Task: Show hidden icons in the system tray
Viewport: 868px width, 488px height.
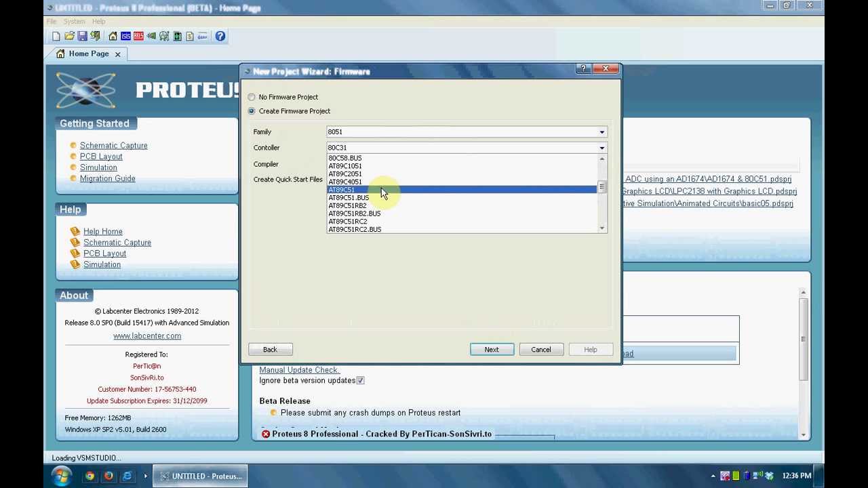Action: pyautogui.click(x=713, y=476)
